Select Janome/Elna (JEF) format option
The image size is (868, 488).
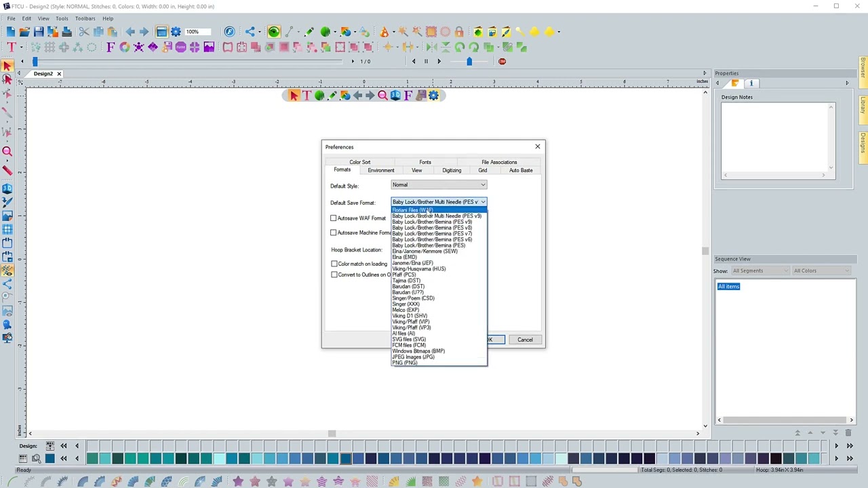click(x=439, y=263)
